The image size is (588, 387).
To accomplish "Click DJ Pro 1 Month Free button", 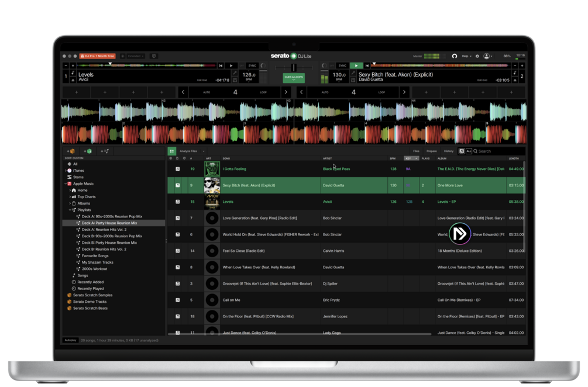I will pos(98,56).
